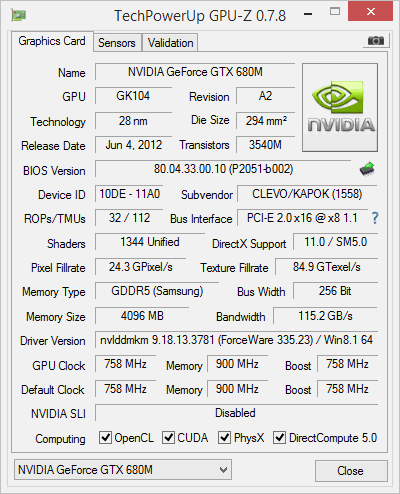This screenshot has width=400, height=494.
Task: Click the BIOS Version field
Action: 223,169
